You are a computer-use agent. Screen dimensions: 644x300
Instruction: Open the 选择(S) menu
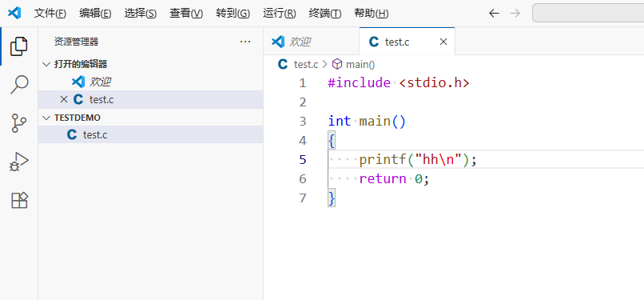coord(140,13)
